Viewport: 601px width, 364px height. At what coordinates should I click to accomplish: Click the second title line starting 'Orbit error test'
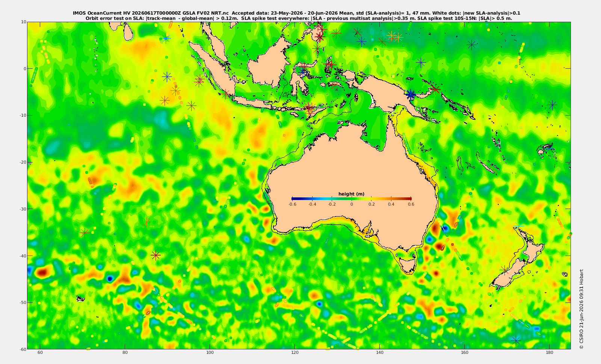tap(299, 18)
